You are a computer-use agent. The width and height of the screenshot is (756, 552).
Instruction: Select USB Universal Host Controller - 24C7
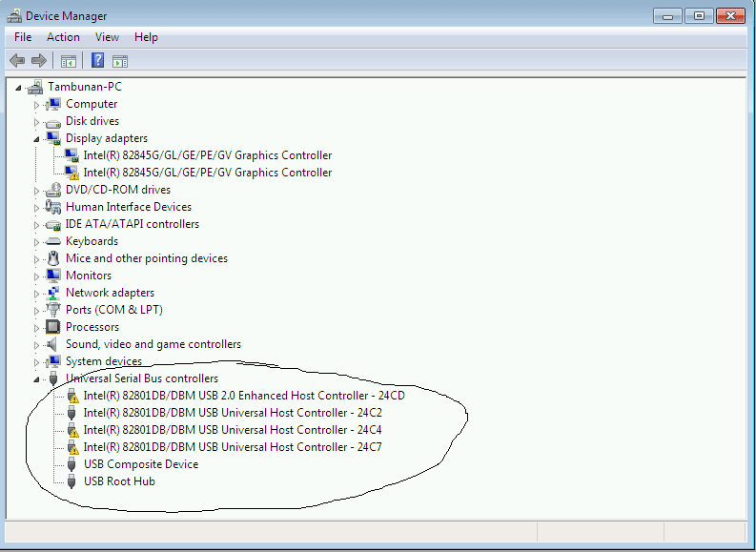coord(233,447)
